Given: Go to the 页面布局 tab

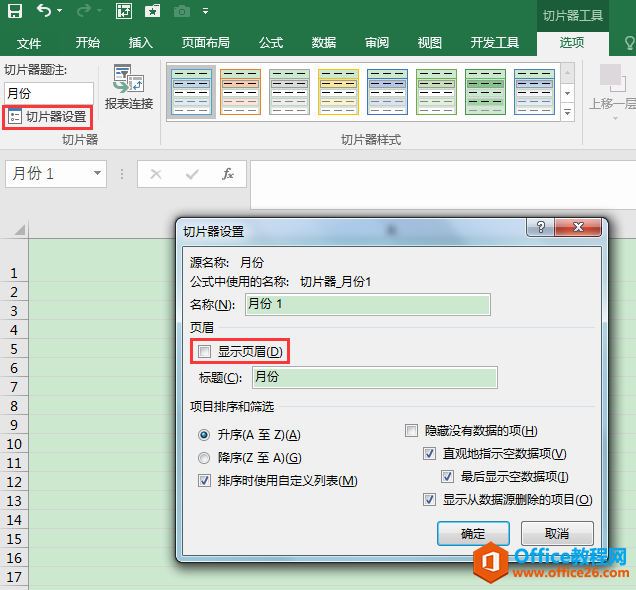Looking at the screenshot, I should (x=206, y=43).
